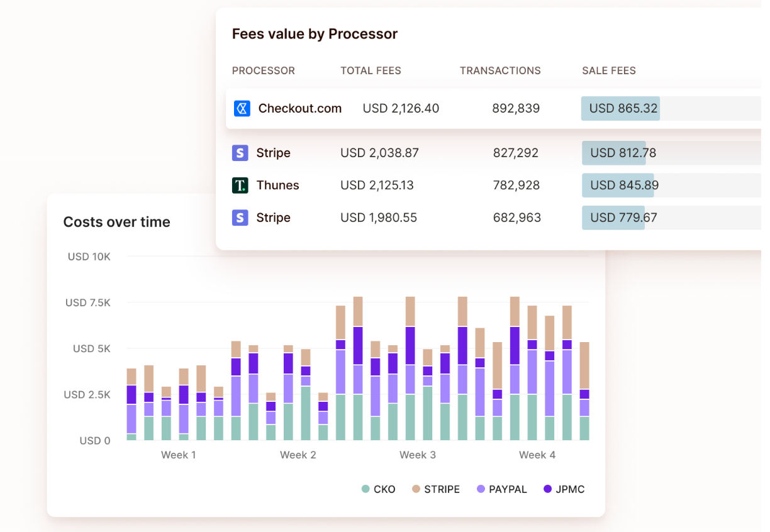Sort by the PROCESSOR column header

[x=264, y=70]
